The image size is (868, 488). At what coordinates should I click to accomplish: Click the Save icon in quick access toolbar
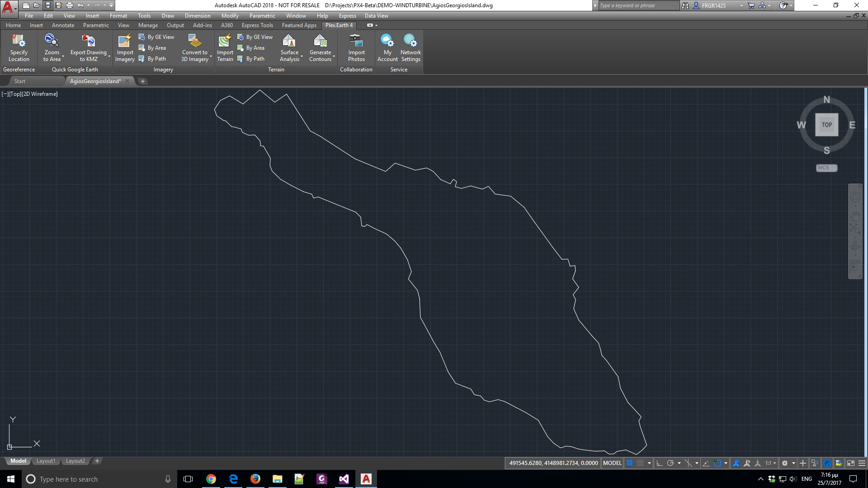tap(48, 5)
